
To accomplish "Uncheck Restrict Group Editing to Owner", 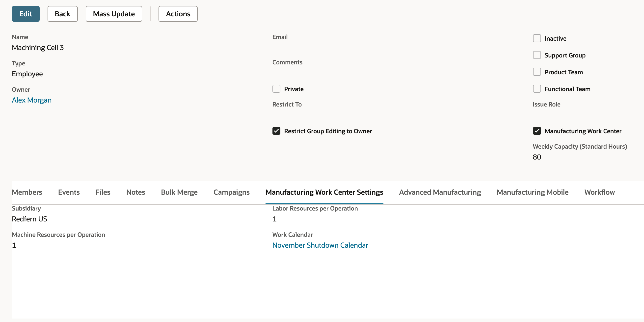I will [x=276, y=131].
